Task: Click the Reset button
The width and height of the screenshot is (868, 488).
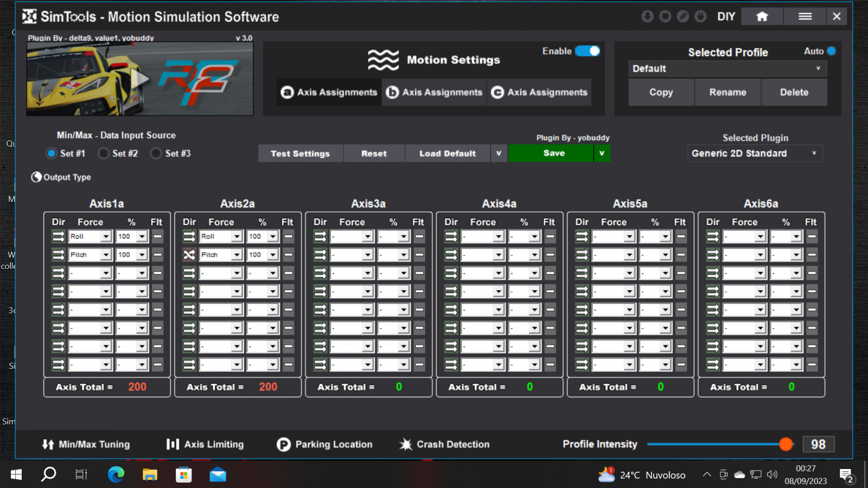Action: click(374, 153)
